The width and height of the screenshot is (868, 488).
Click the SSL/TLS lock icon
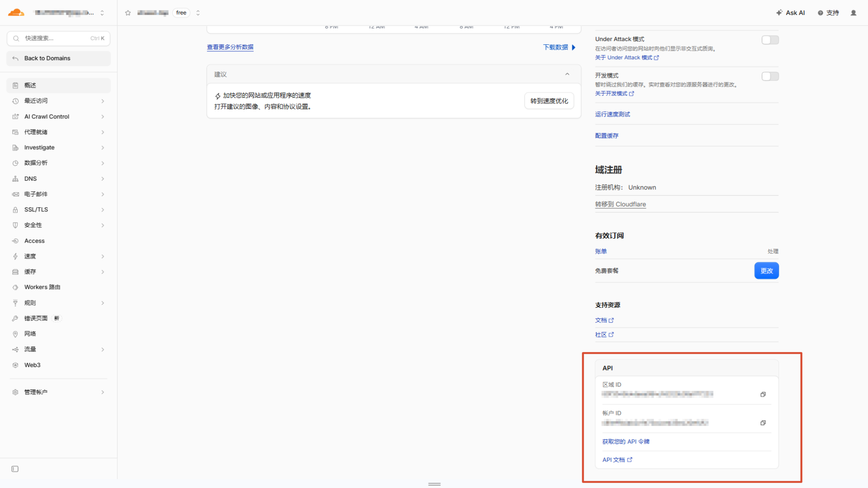click(15, 210)
